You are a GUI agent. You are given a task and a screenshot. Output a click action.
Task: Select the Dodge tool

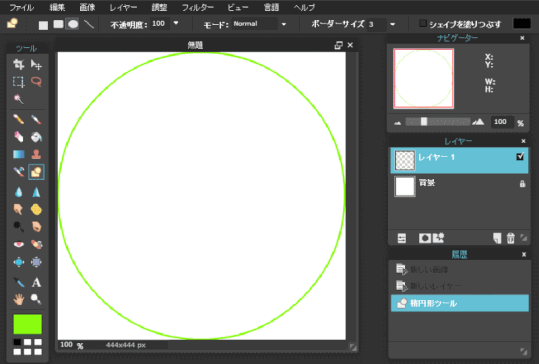click(x=19, y=227)
